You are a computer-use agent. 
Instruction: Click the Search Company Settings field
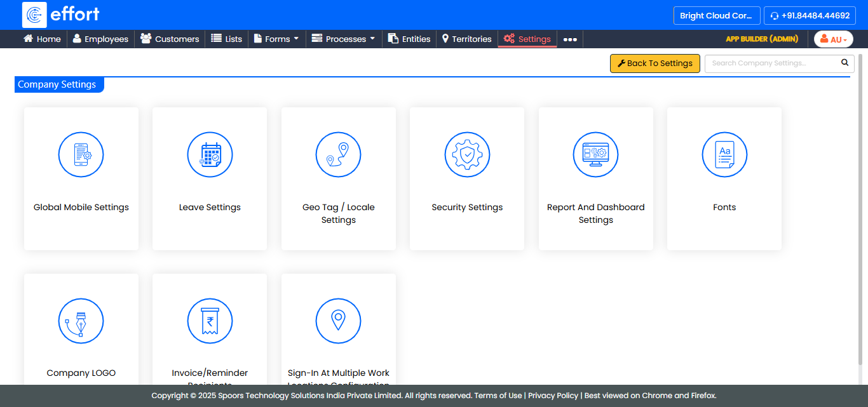pos(772,63)
